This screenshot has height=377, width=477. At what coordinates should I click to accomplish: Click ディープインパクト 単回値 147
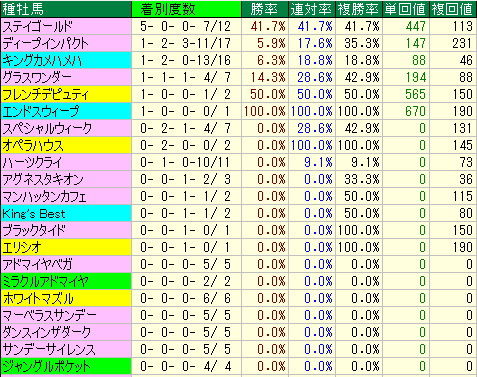(x=416, y=43)
